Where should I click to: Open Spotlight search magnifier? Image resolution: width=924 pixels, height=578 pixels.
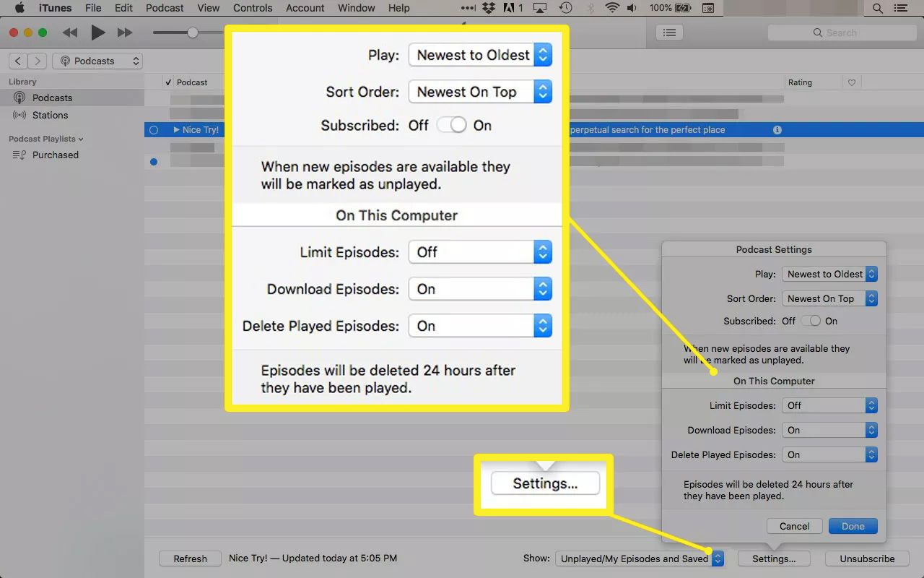878,8
